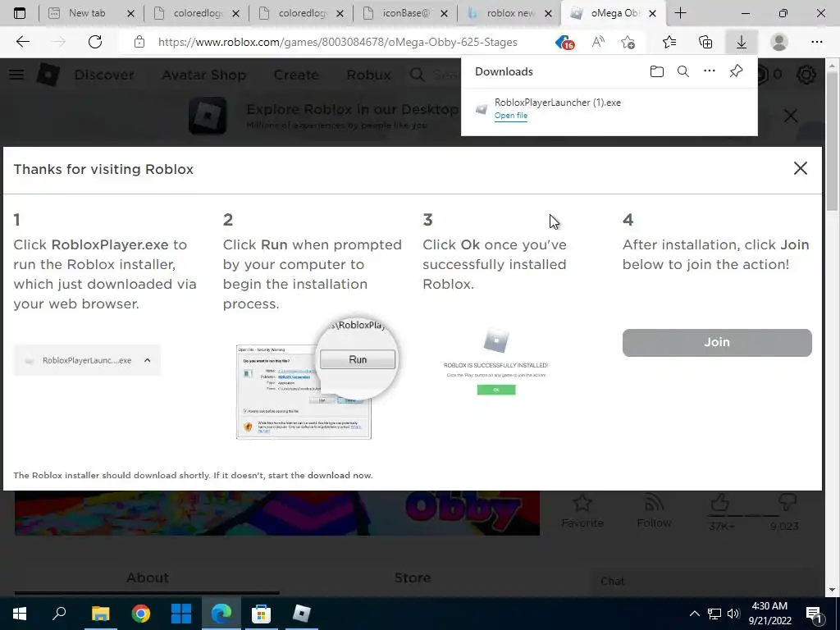Open Windows taskbar search
The height and width of the screenshot is (630, 840).
point(59,614)
